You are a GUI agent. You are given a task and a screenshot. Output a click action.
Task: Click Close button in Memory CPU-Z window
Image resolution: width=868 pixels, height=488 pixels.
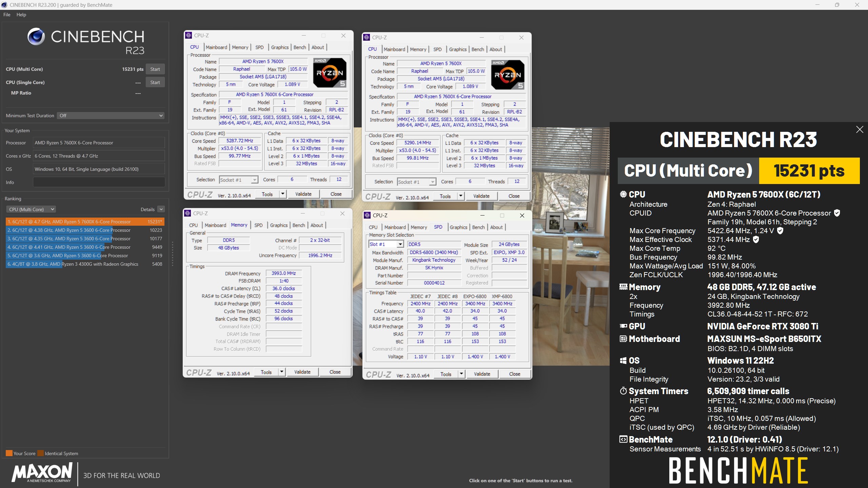point(335,372)
